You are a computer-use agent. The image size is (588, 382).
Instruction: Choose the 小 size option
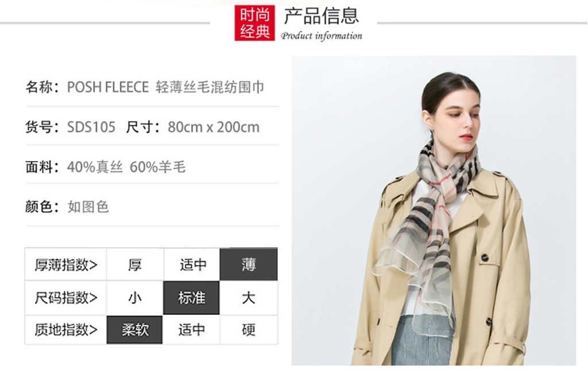pyautogui.click(x=135, y=298)
